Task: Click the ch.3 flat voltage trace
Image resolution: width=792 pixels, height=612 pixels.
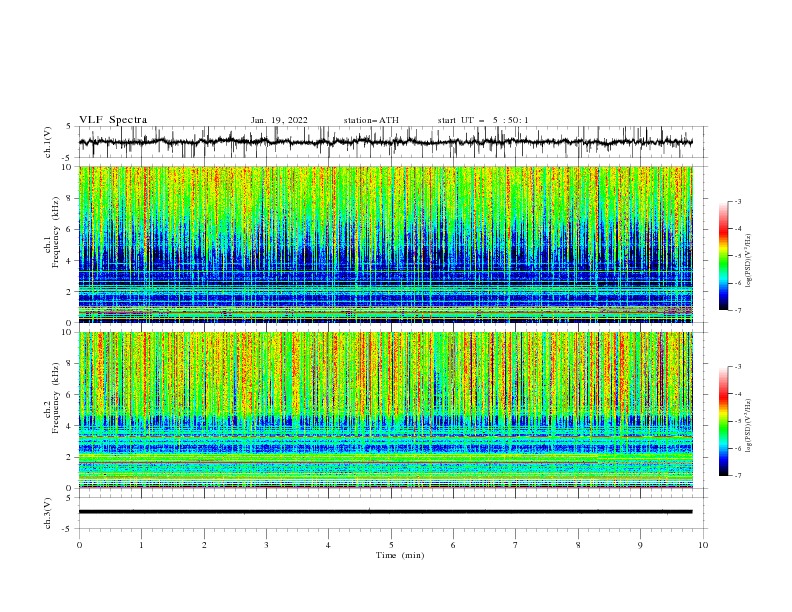Action: pos(385,512)
